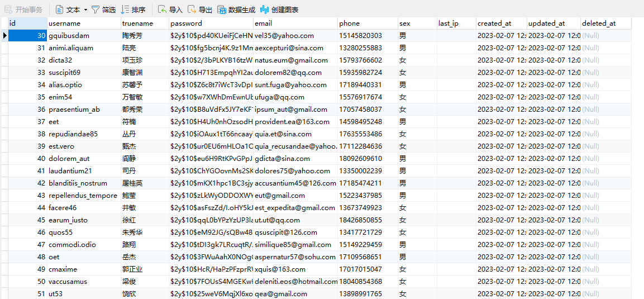The height and width of the screenshot is (299, 644).
Task: Click the deleted_at column header
Action: point(606,23)
